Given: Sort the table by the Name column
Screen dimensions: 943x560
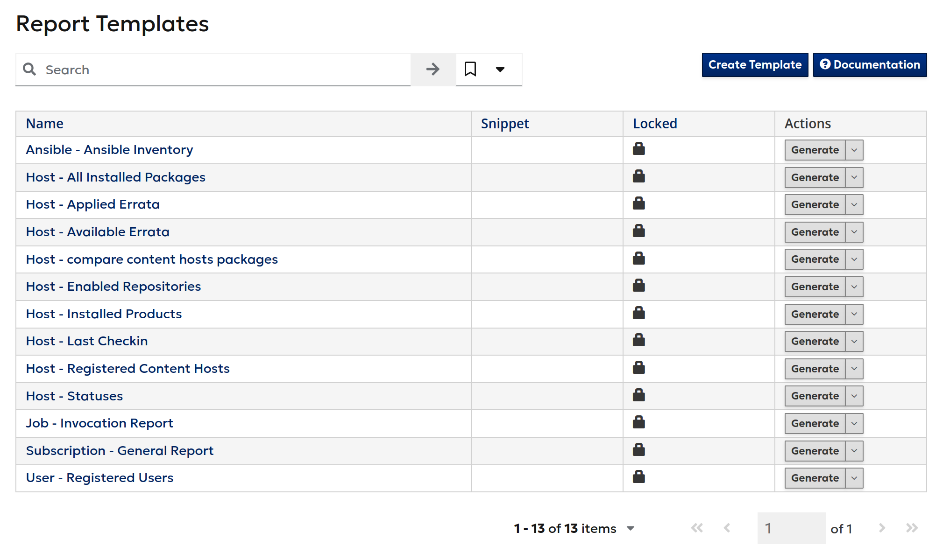Looking at the screenshot, I should [45, 123].
